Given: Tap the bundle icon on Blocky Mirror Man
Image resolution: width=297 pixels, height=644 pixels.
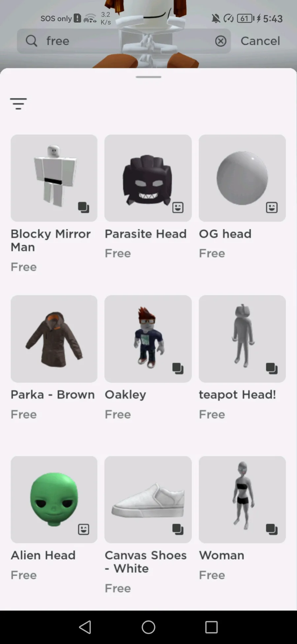Looking at the screenshot, I should (83, 207).
